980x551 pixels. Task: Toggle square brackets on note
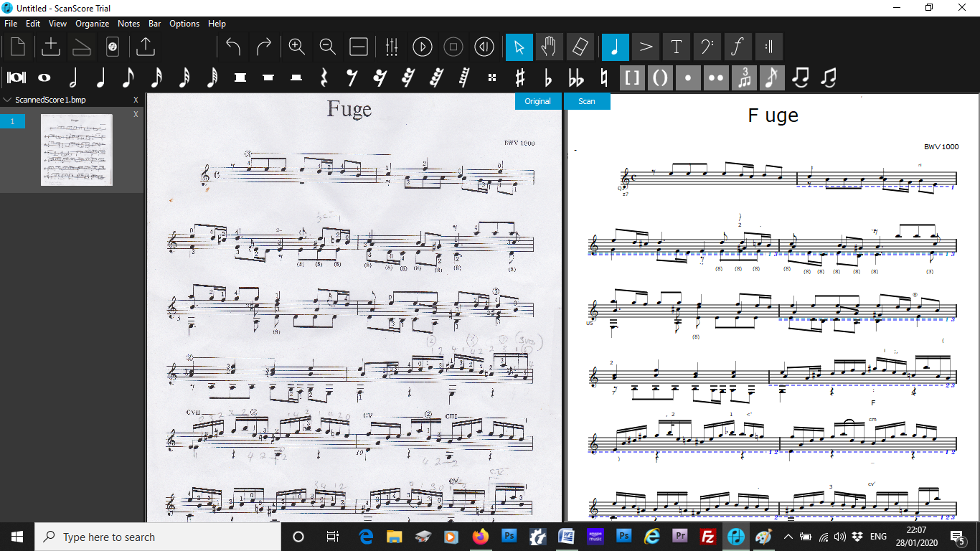[632, 77]
